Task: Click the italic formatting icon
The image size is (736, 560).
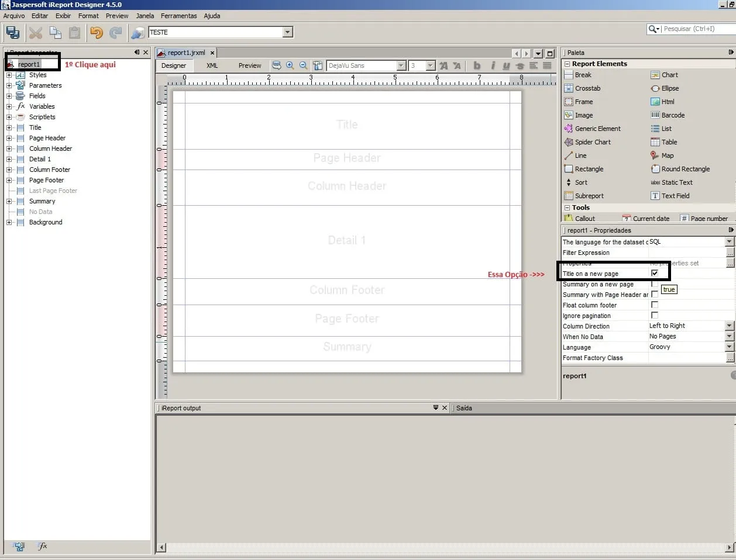Action: pos(493,65)
